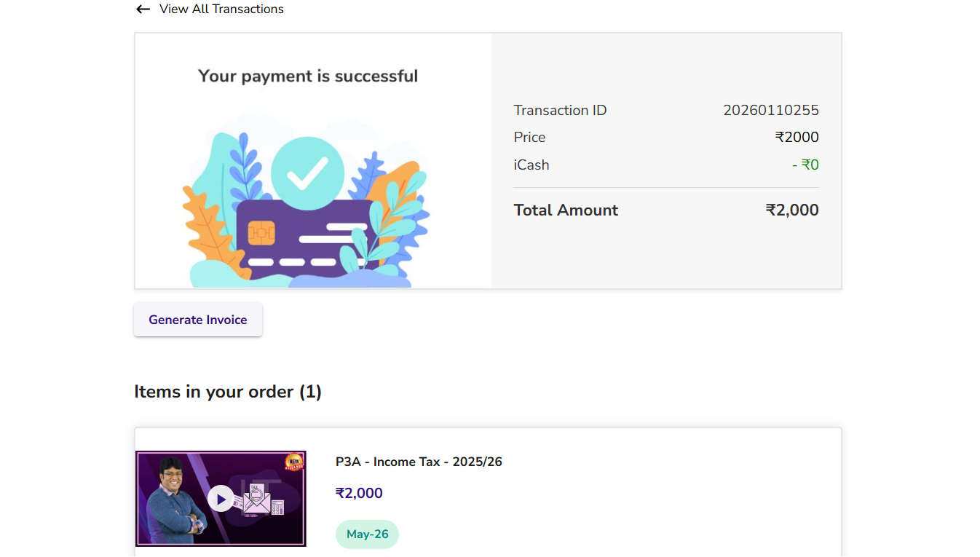980x557 pixels.
Task: Click the transaction ID number 20260110255
Action: pyautogui.click(x=770, y=111)
